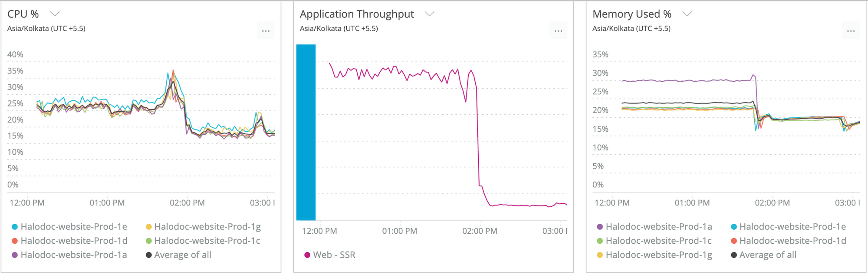Click the Average of all black dot in CPU legend

(148, 255)
